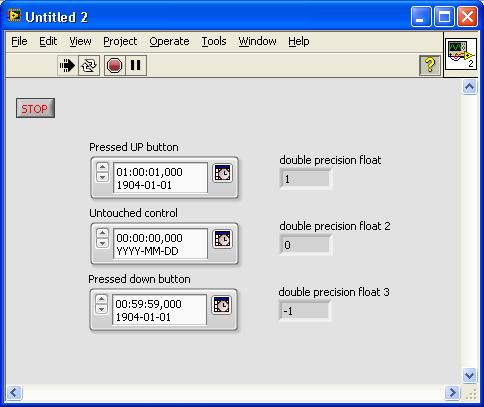The image size is (484, 407).
Task: Click the horizontal scrollbar right arrow
Action: [x=452, y=392]
